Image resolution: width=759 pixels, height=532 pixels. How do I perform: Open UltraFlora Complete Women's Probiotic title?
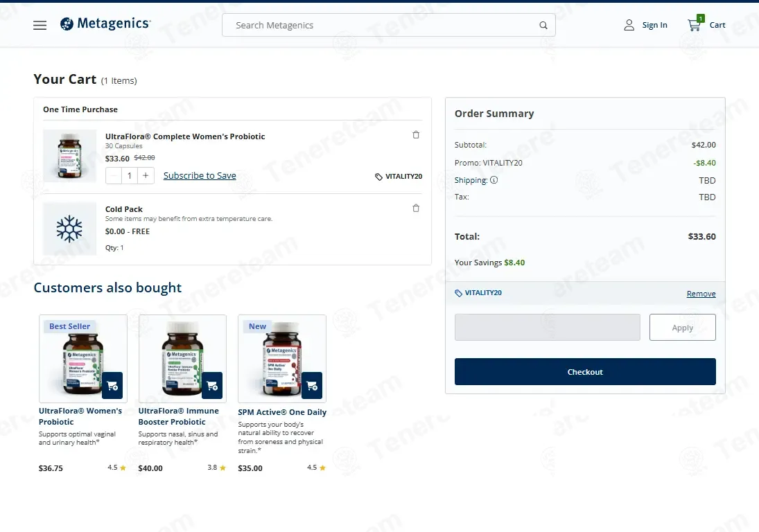click(x=185, y=136)
